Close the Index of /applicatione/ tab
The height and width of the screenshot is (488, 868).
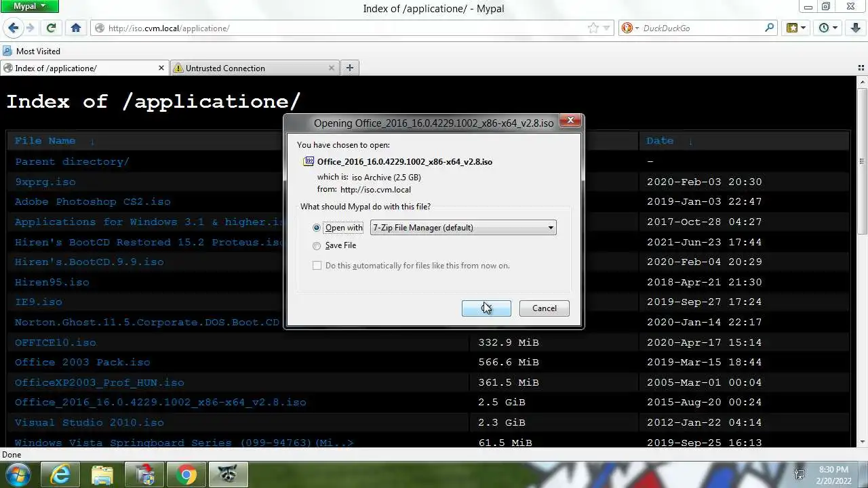(x=161, y=68)
